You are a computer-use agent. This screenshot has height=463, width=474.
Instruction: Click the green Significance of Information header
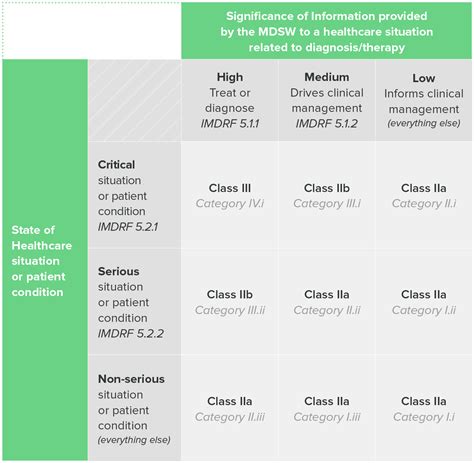(x=326, y=31)
